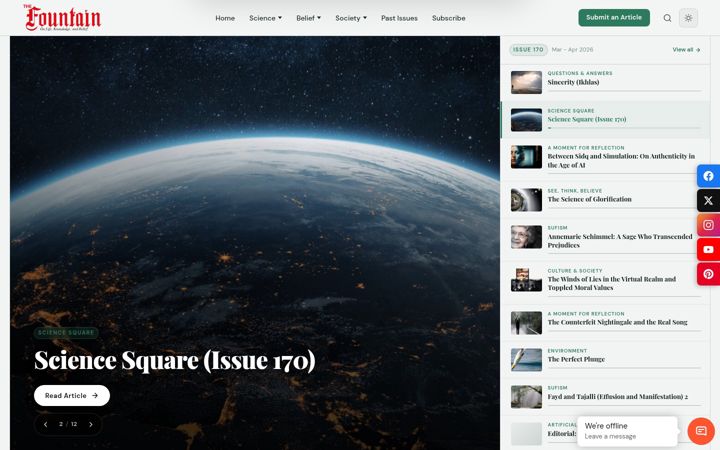Expand the Belief dropdown menu
720x450 pixels.
click(308, 18)
